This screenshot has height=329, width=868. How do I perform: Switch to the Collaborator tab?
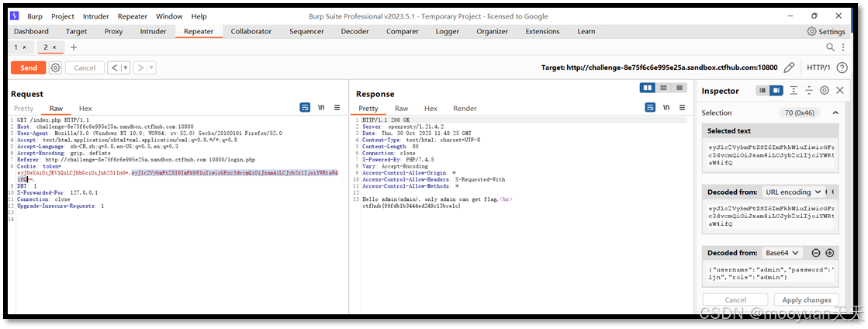[251, 32]
